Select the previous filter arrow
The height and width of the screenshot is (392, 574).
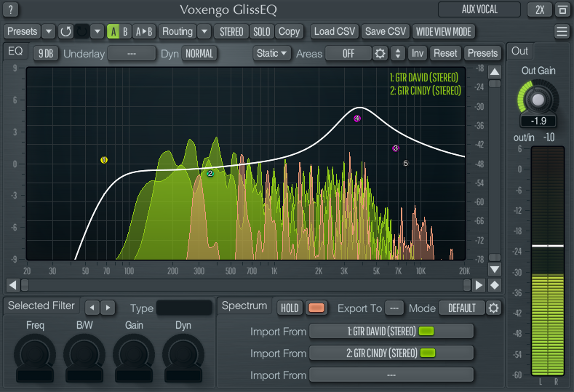(x=92, y=308)
